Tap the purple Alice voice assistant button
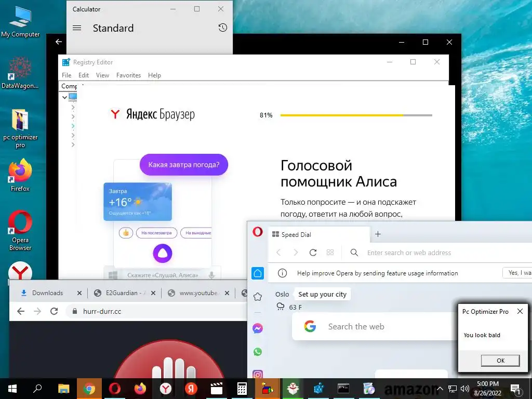 (163, 253)
